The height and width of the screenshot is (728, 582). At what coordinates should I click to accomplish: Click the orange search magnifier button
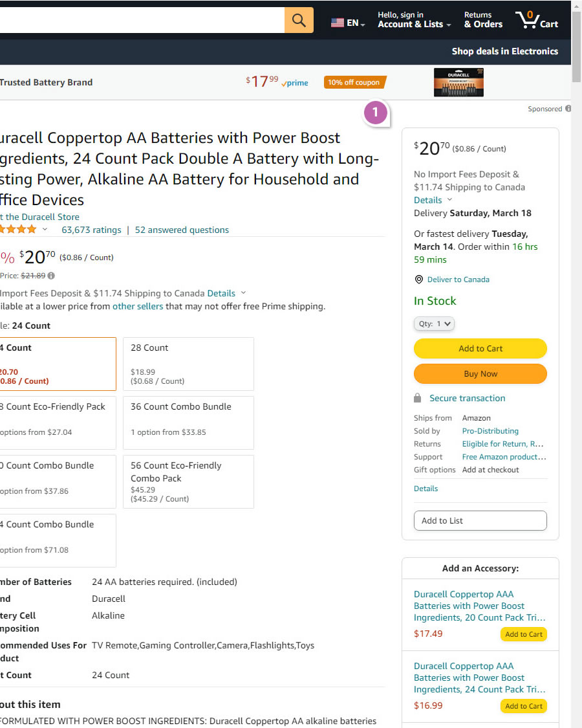[299, 20]
